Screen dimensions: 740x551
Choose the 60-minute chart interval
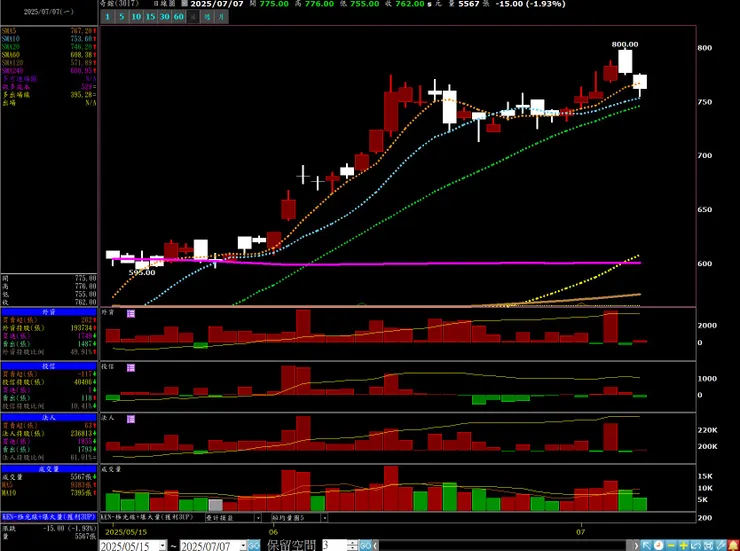(179, 17)
